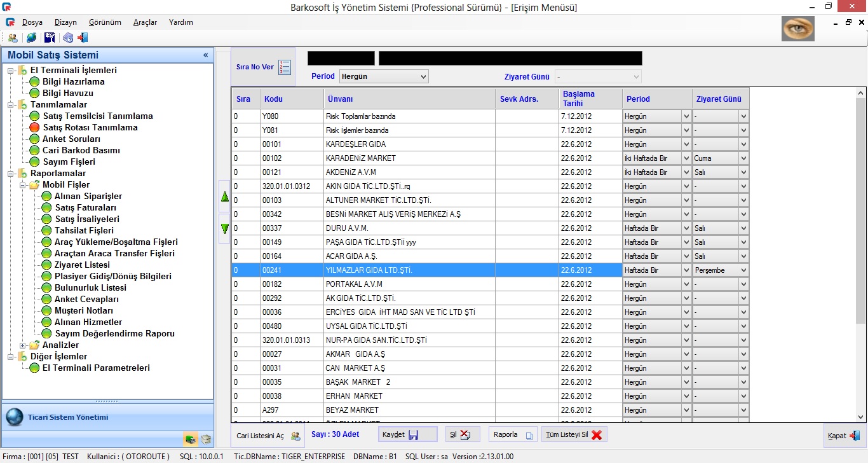
Task: Click the YILMAZLAR GIDA LTD.ŞTİ. highlighted row
Action: click(426, 270)
